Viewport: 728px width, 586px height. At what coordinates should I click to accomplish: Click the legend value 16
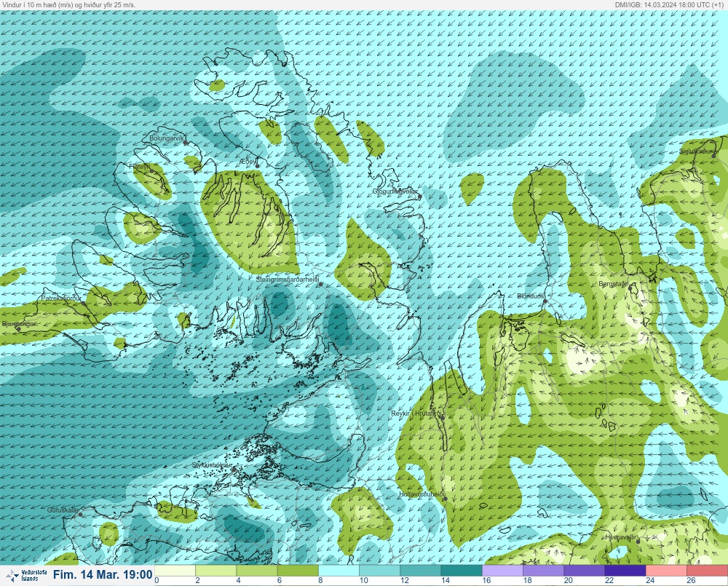coord(486,580)
